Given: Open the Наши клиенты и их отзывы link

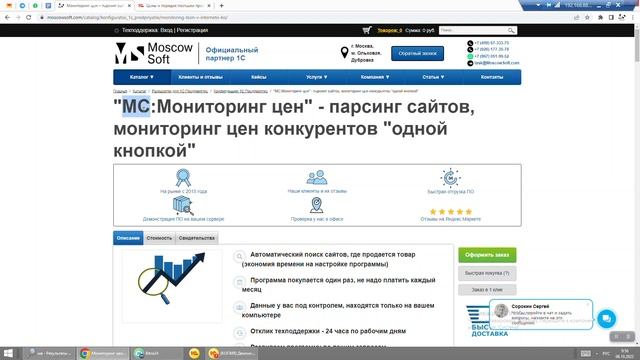Looking at the screenshot, I should point(317,191).
